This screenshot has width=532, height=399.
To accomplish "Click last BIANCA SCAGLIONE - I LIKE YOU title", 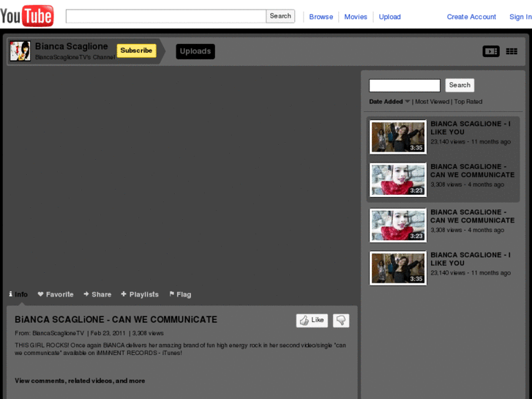I will coord(471,259).
